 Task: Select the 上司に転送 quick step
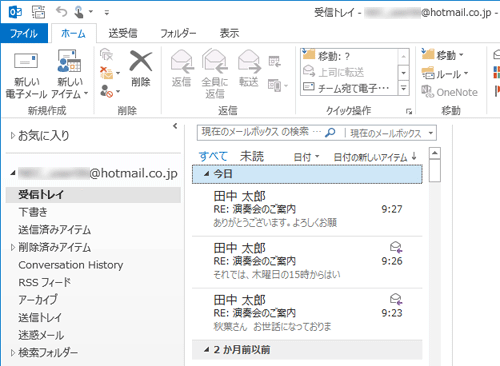(349, 72)
